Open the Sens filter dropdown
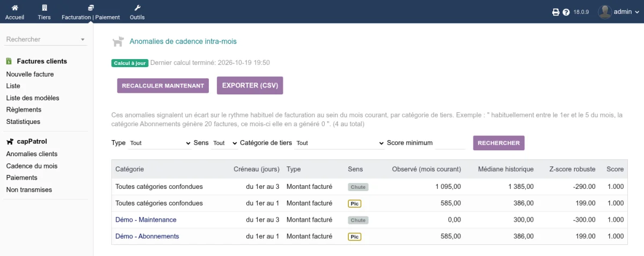This screenshot has width=644, height=256. (224, 143)
